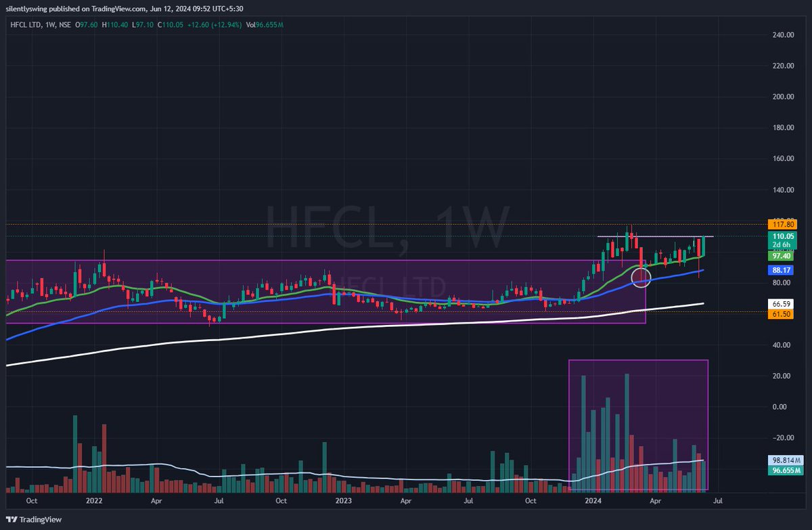Viewport: 812px width, 530px height.
Task: Click the 40.00 price axis label
Action: point(783,345)
